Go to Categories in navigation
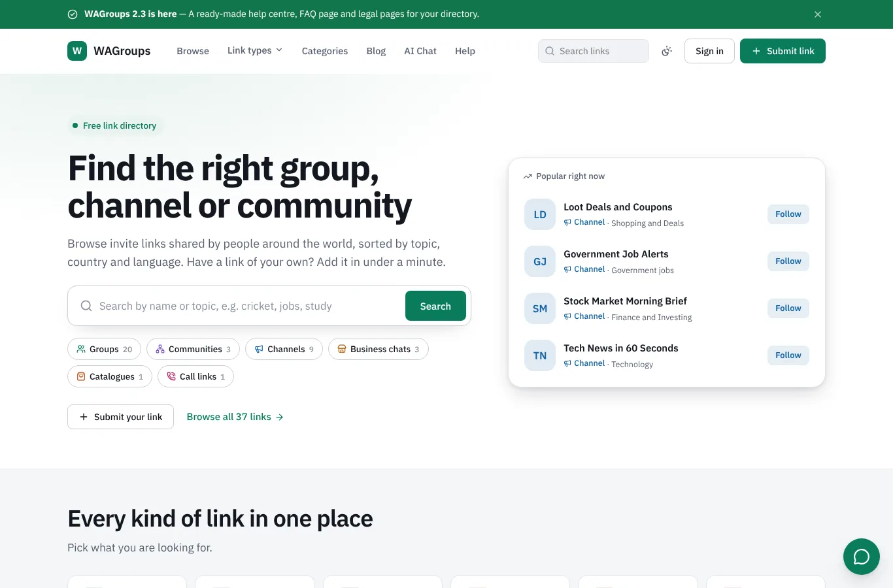 [325, 51]
